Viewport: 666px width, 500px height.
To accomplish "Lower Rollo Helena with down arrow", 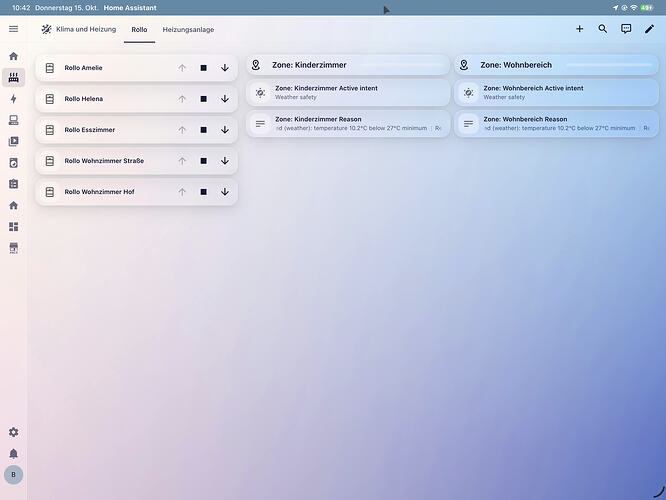I will (x=225, y=99).
